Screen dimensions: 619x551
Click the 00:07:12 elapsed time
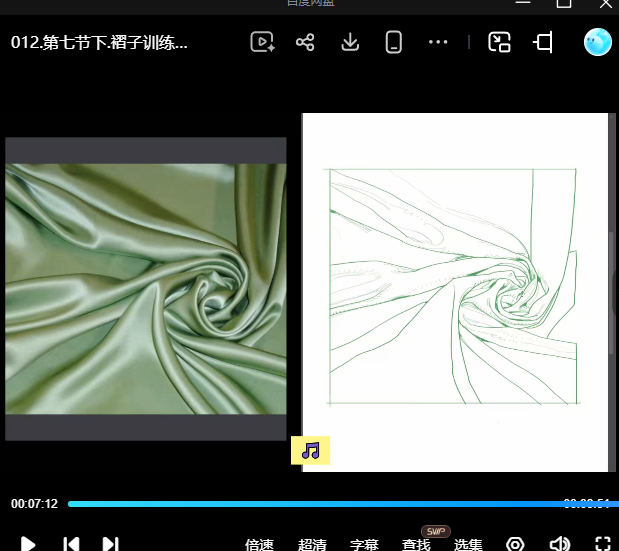coord(34,504)
